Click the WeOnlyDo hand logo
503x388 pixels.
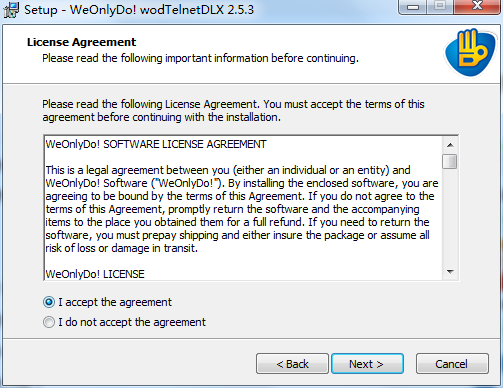click(x=471, y=52)
